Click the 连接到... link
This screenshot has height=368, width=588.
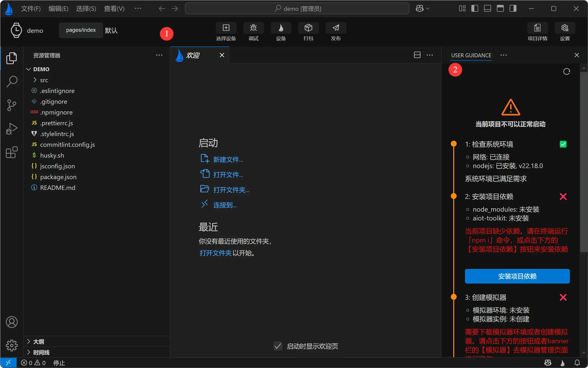225,205
